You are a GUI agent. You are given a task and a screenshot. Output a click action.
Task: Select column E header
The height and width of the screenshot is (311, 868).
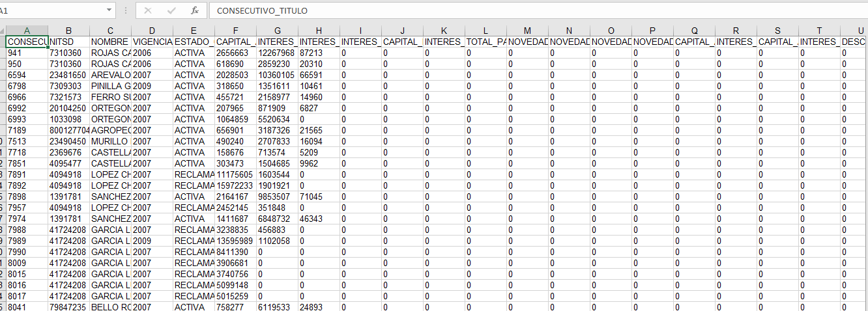(x=194, y=31)
